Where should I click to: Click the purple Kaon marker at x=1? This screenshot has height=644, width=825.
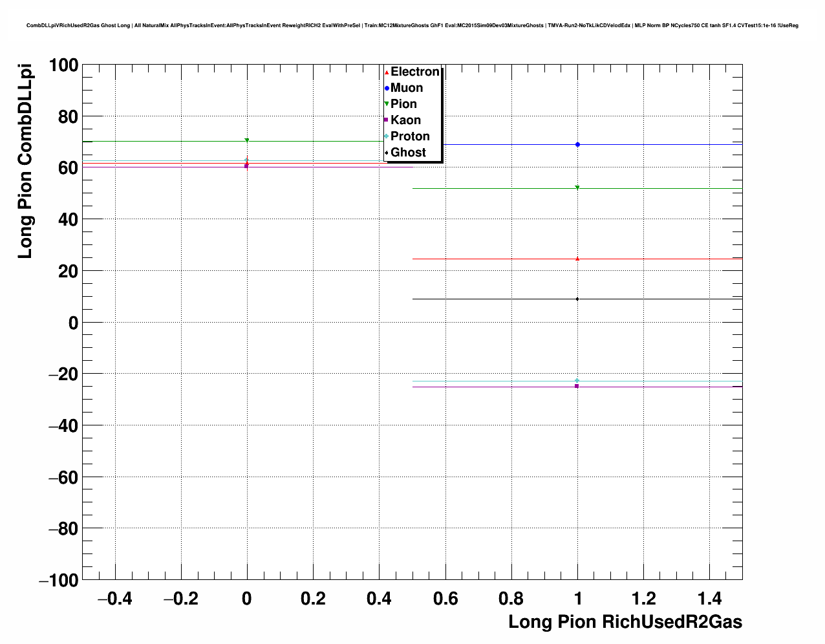577,386
